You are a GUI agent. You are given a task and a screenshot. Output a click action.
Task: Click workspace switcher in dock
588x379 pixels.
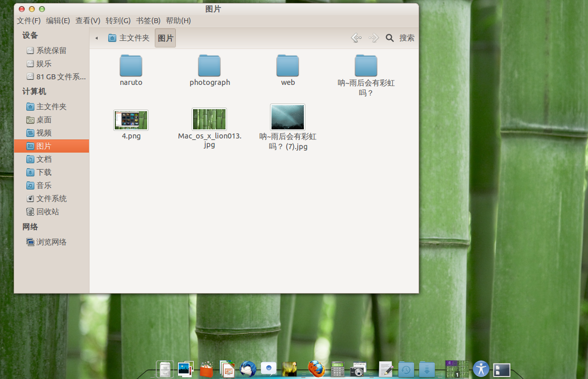tap(457, 369)
